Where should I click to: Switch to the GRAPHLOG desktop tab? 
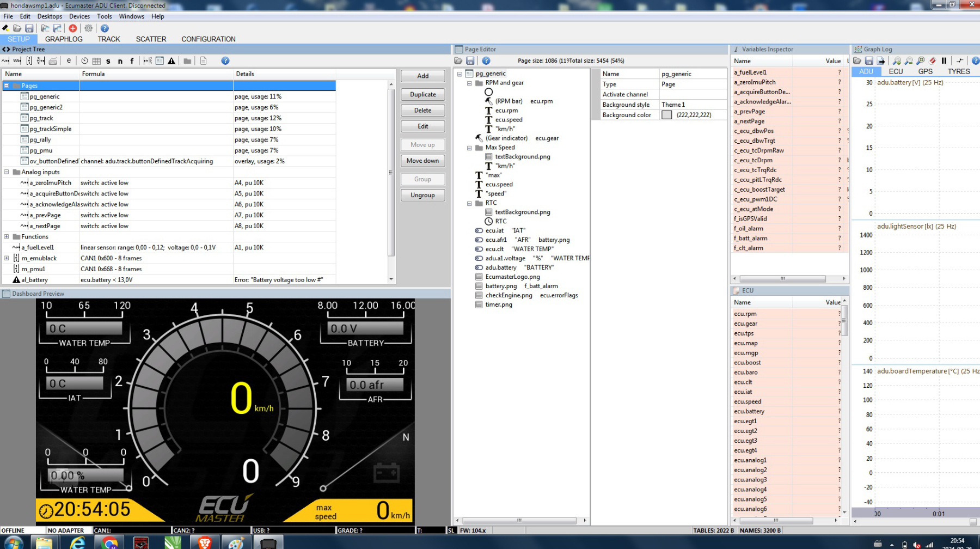64,39
